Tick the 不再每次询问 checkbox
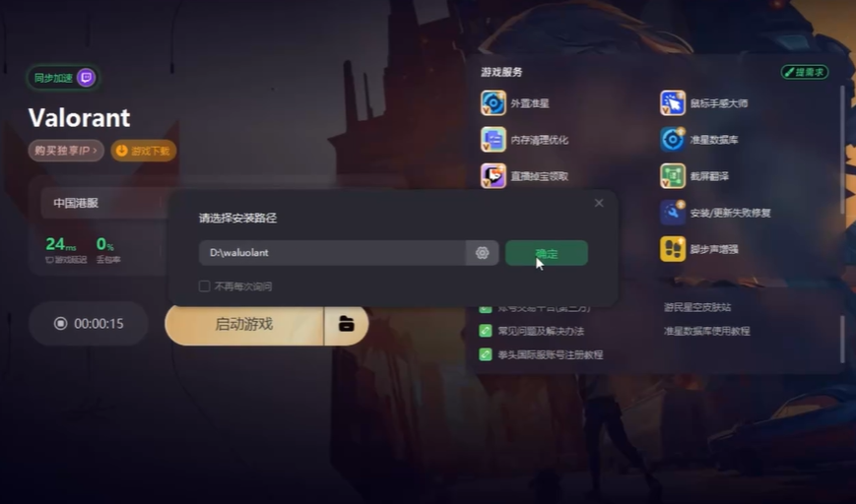 pyautogui.click(x=204, y=286)
